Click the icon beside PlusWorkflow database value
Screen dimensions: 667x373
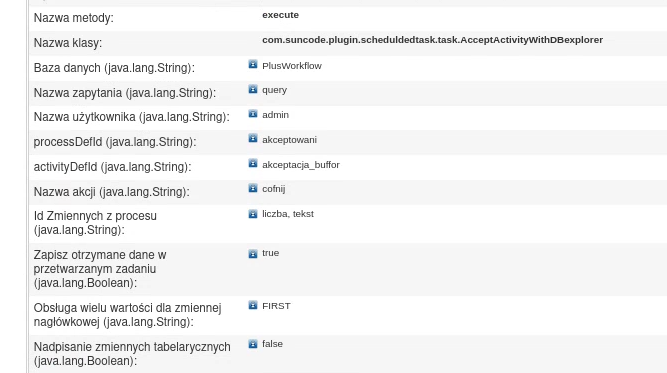(x=253, y=64)
